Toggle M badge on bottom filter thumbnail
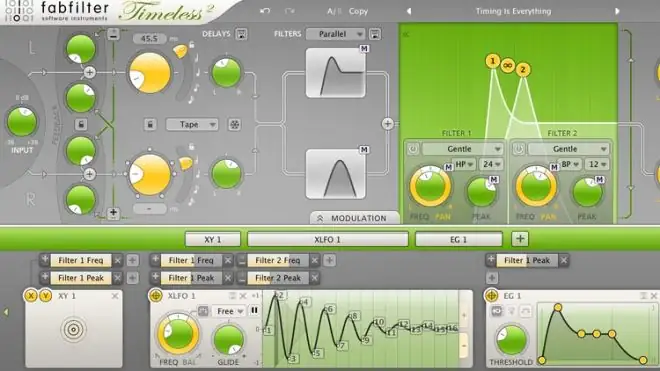Screen dimensions: 660x371 364,150
